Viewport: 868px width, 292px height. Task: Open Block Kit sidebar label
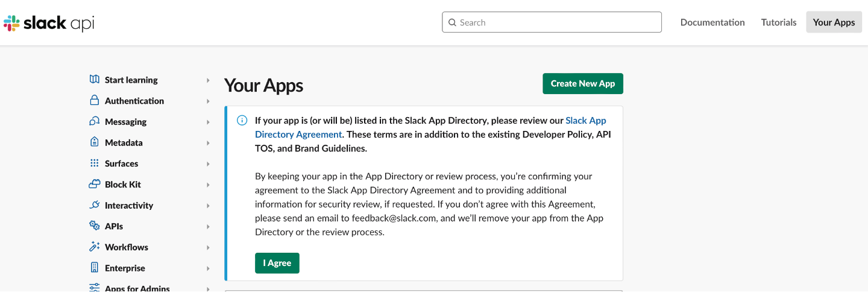click(123, 185)
